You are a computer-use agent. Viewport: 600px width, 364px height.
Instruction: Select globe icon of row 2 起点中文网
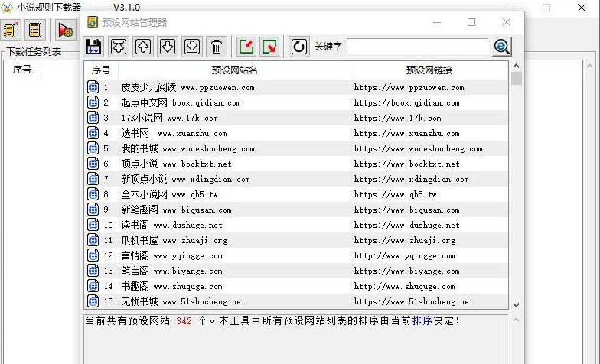[x=93, y=102]
